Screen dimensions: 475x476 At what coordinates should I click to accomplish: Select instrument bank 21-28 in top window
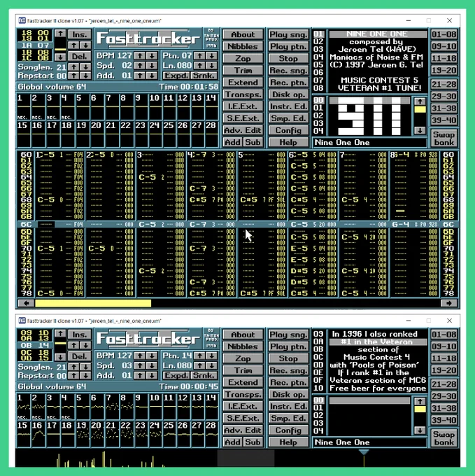[444, 84]
